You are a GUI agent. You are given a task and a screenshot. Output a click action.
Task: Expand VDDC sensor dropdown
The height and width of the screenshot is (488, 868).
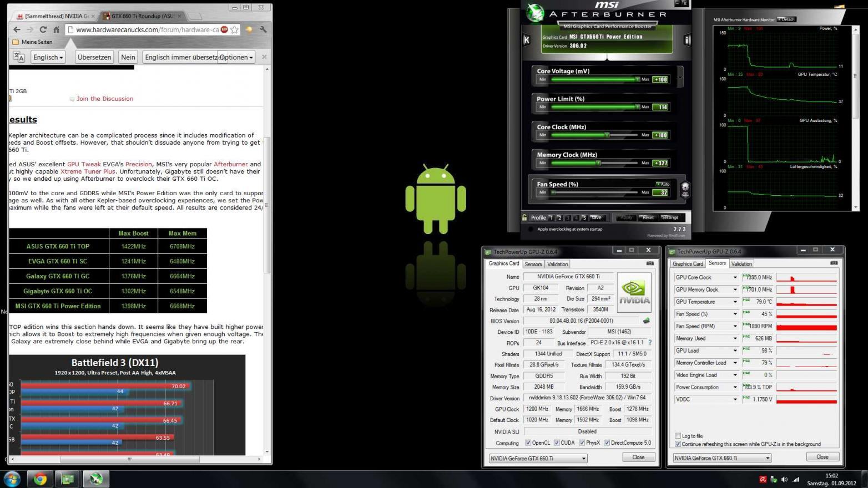(735, 399)
